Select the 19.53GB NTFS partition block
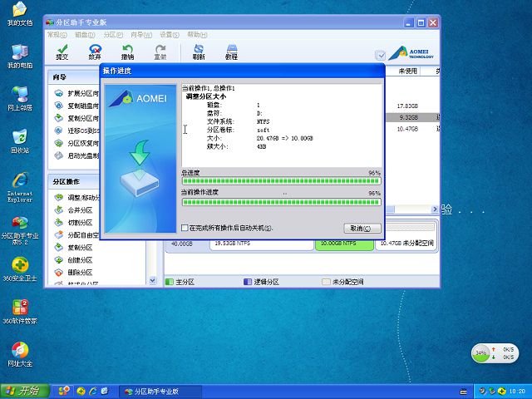532x399 pixels. pyautogui.click(x=262, y=244)
